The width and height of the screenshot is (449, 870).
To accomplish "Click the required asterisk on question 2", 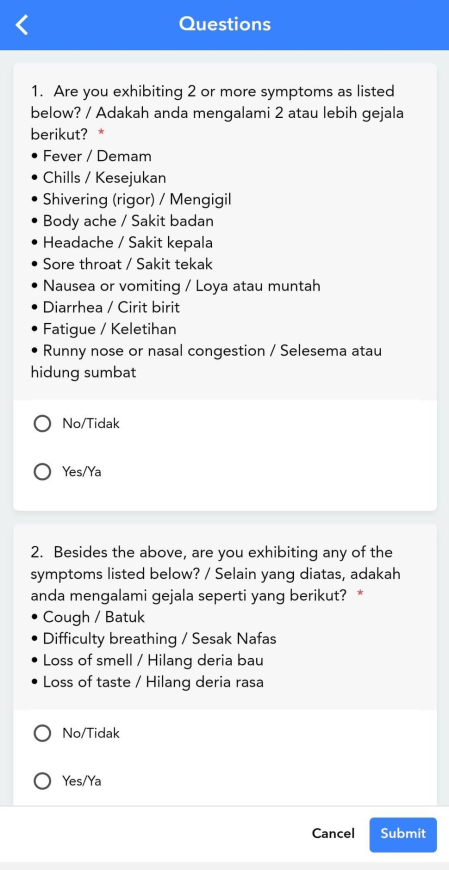I will click(x=360, y=594).
